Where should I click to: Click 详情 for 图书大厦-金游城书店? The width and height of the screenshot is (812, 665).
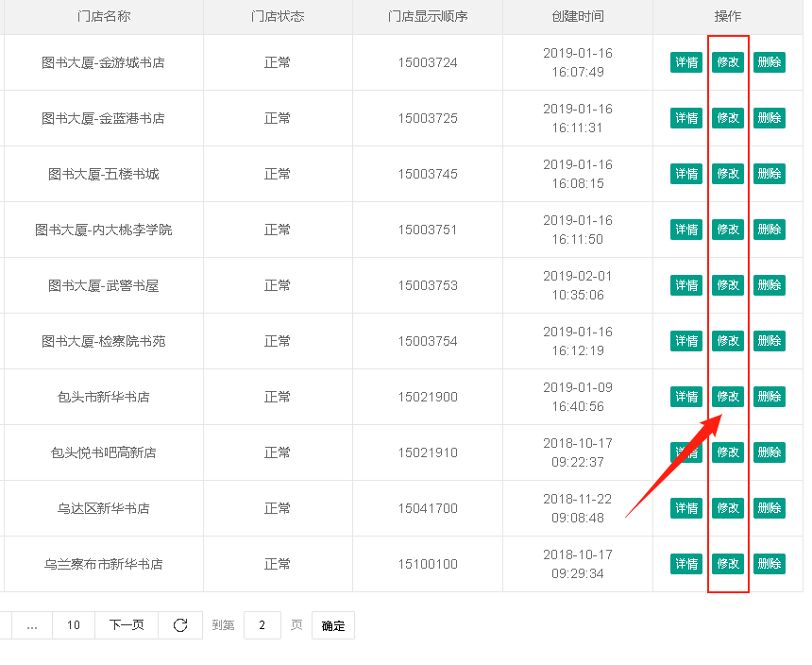pyautogui.click(x=686, y=62)
